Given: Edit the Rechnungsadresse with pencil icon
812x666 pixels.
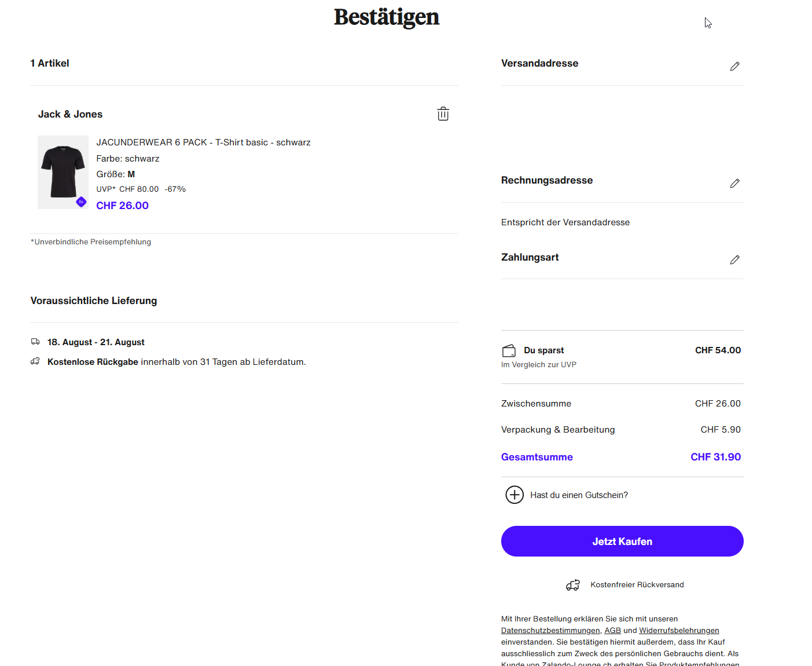Looking at the screenshot, I should click(734, 184).
